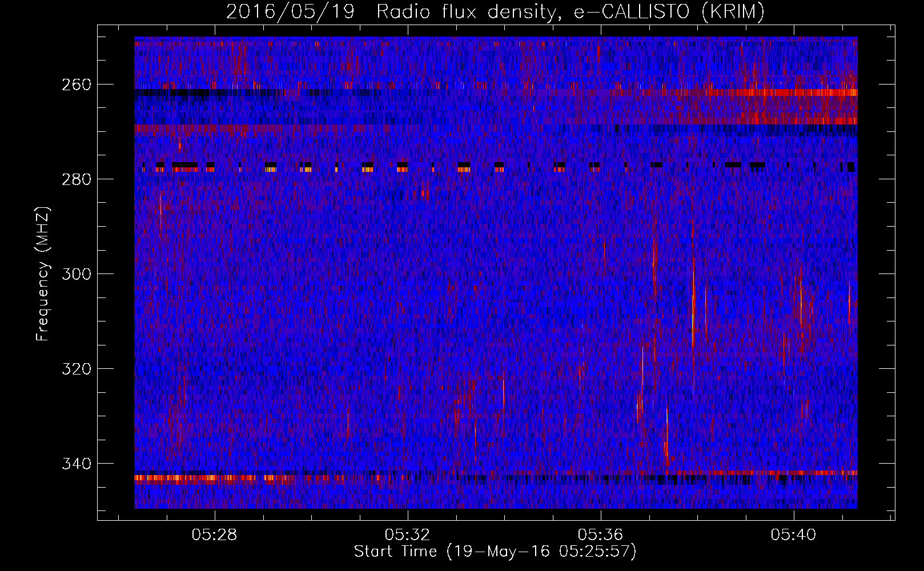This screenshot has height=571, width=924.
Task: Click the '05:28' time tick label
Action: pos(215,535)
